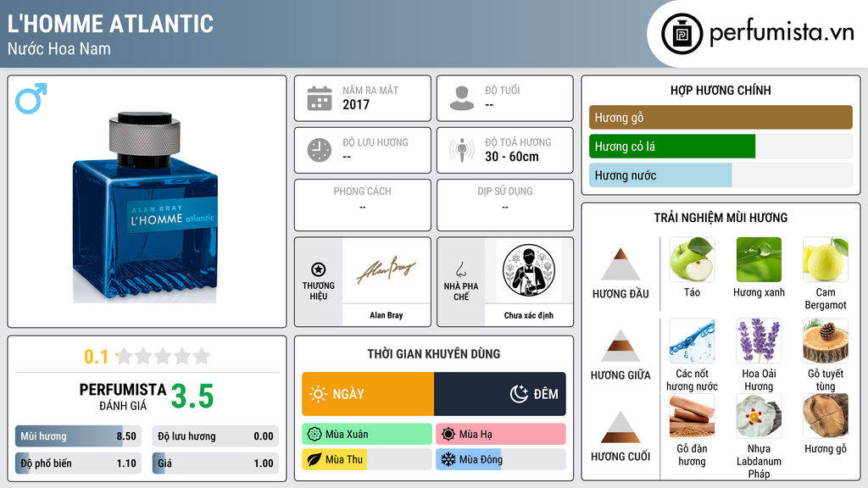Click the Dịp sử dụng card
Viewport: 868px width, 488px height.
(505, 205)
